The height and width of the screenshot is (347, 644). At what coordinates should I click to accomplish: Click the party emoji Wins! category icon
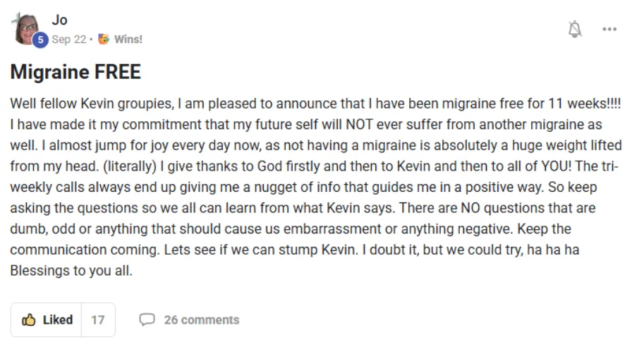[103, 39]
